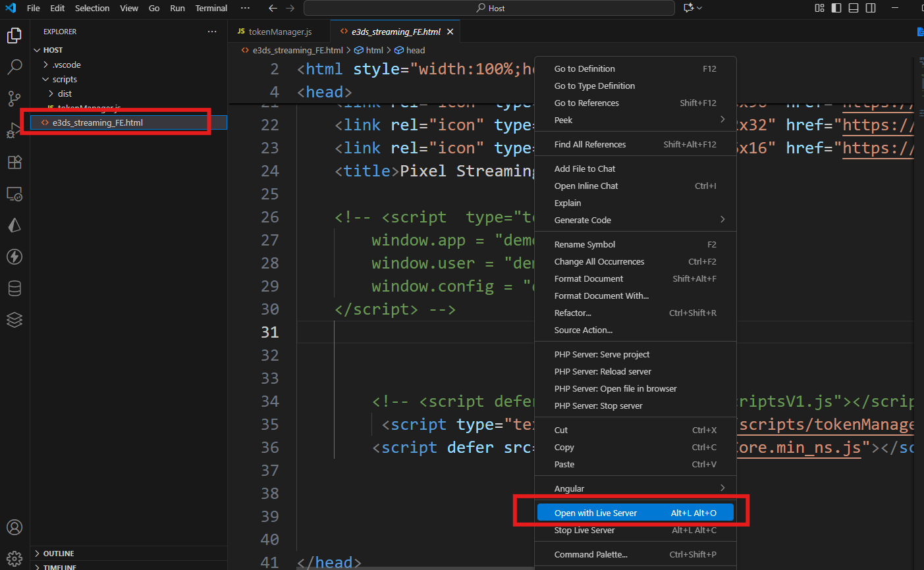Open the Extensions view

click(x=14, y=162)
